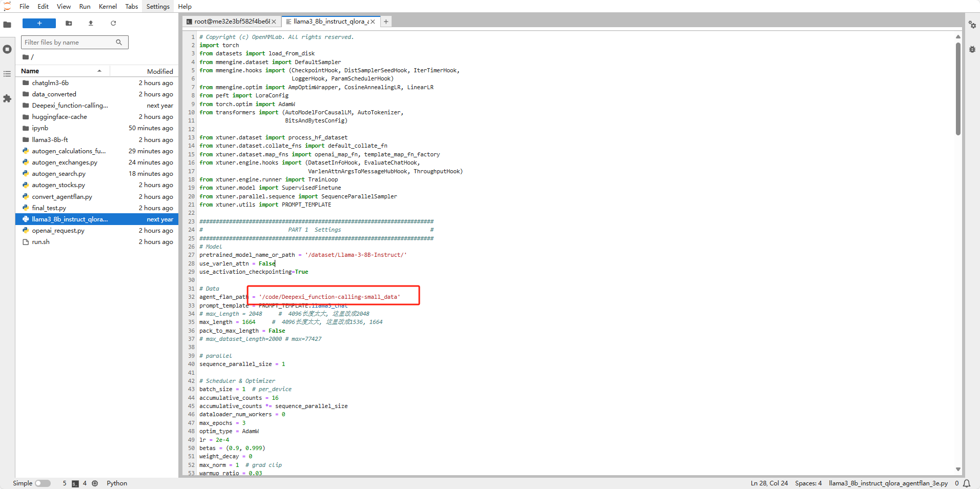This screenshot has width=980, height=489.
Task: Select autogen_exchanges.py file
Action: point(97,162)
